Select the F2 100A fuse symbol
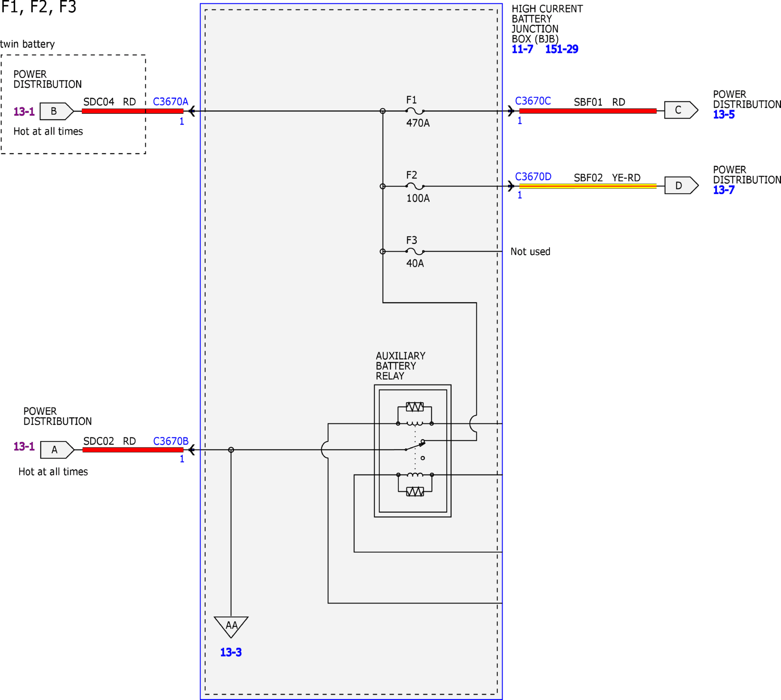781x700 pixels. tap(415, 187)
